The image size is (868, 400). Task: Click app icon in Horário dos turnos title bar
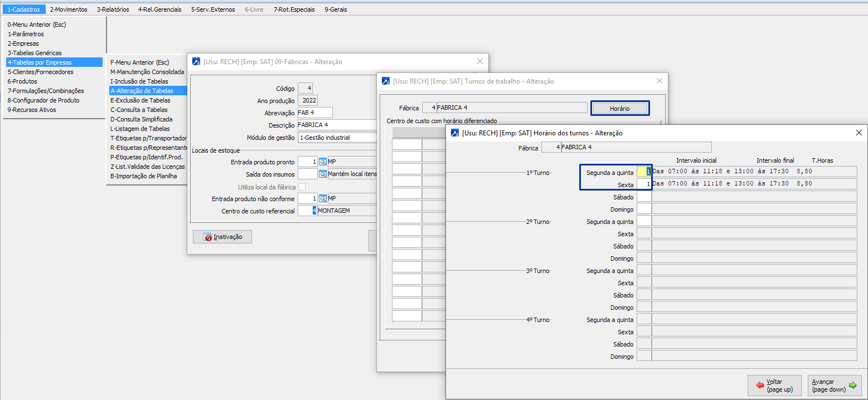tap(455, 133)
